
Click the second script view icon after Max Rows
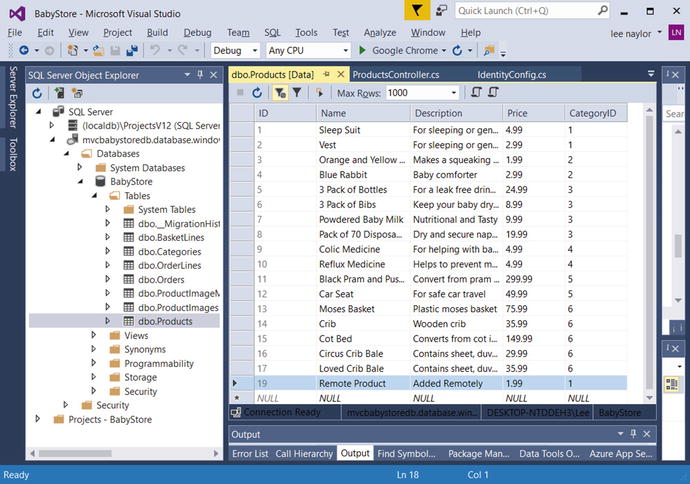pos(493,92)
